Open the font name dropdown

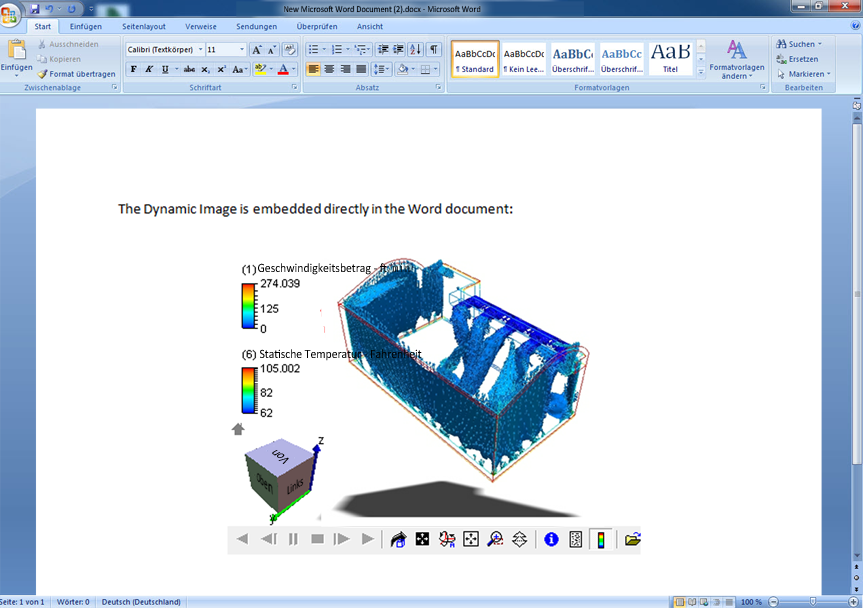200,50
